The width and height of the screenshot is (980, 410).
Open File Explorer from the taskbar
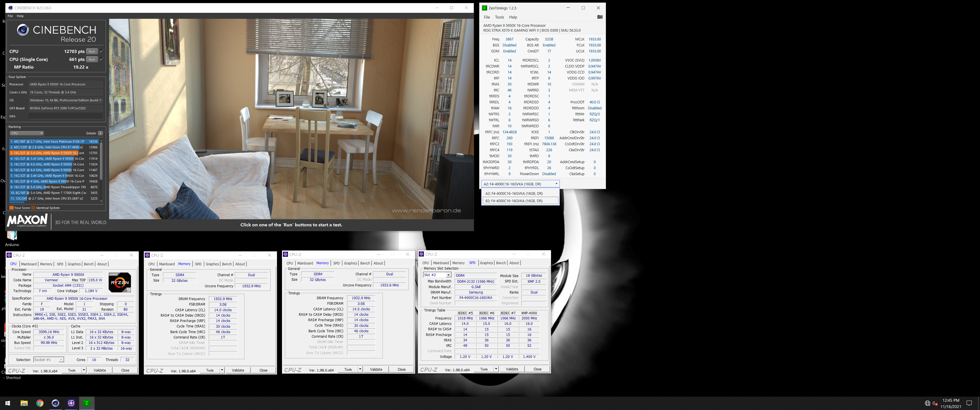tap(24, 403)
